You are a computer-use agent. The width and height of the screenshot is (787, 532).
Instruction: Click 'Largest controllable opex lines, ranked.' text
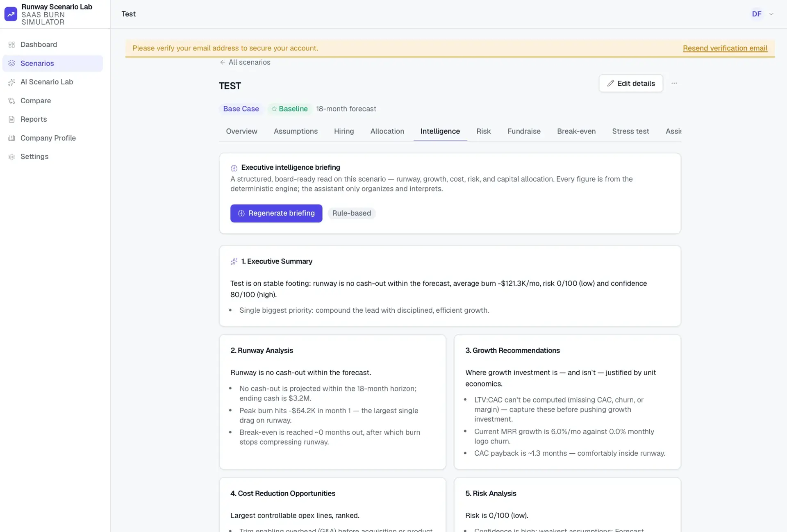pyautogui.click(x=295, y=516)
